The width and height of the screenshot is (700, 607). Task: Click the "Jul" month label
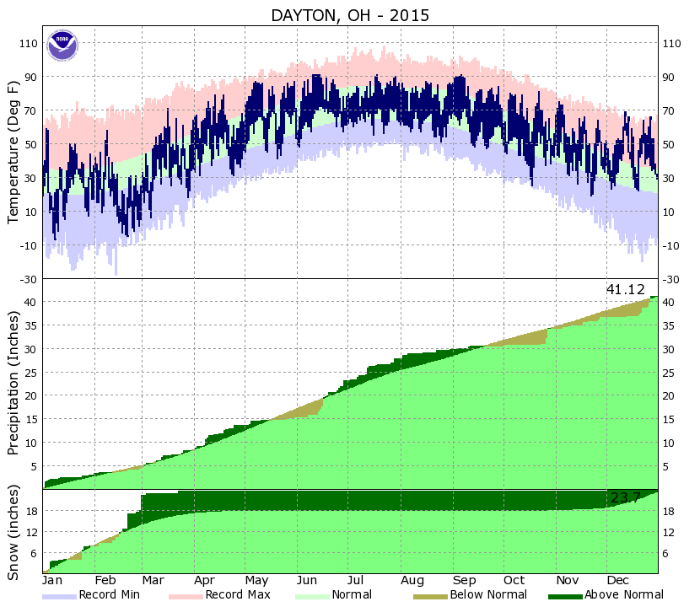(356, 580)
